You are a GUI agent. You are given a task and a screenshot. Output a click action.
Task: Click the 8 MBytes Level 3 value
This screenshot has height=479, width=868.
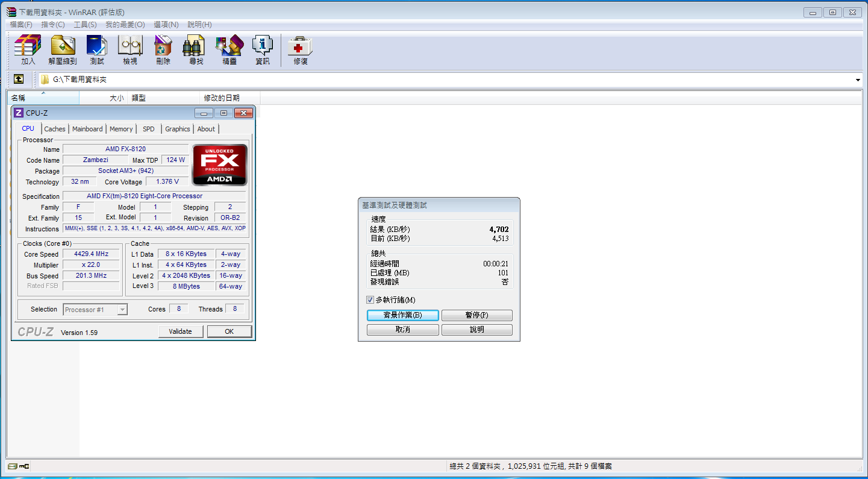coord(186,286)
